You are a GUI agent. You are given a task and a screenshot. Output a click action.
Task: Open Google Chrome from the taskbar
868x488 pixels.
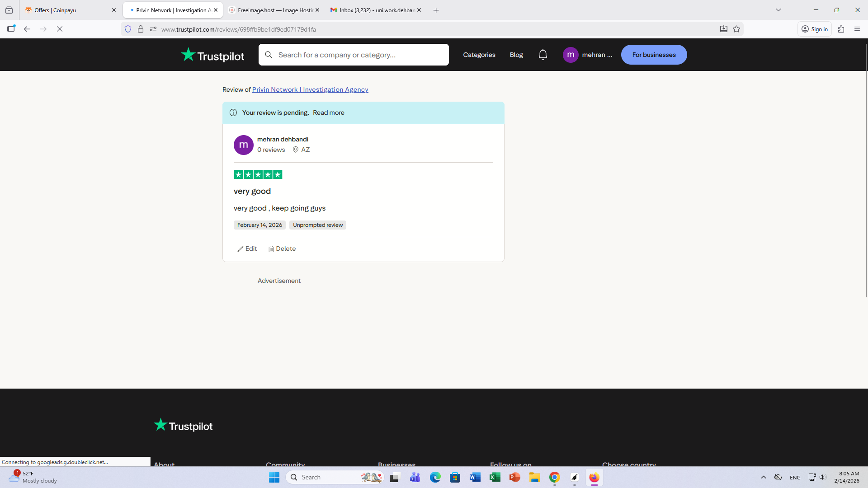pyautogui.click(x=554, y=477)
